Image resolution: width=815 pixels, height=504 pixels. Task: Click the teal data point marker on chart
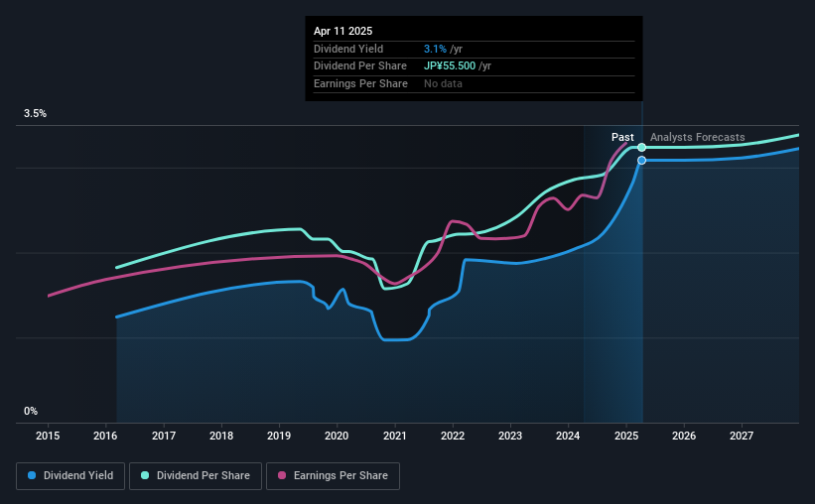(x=642, y=148)
